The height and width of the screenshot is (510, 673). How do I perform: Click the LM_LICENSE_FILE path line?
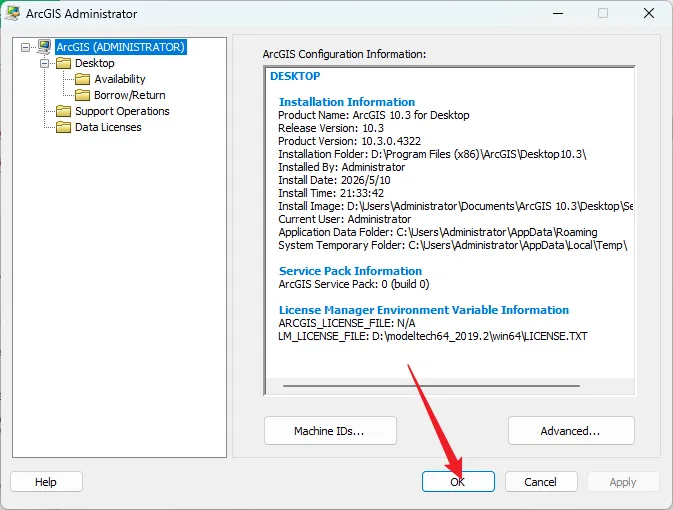point(433,336)
